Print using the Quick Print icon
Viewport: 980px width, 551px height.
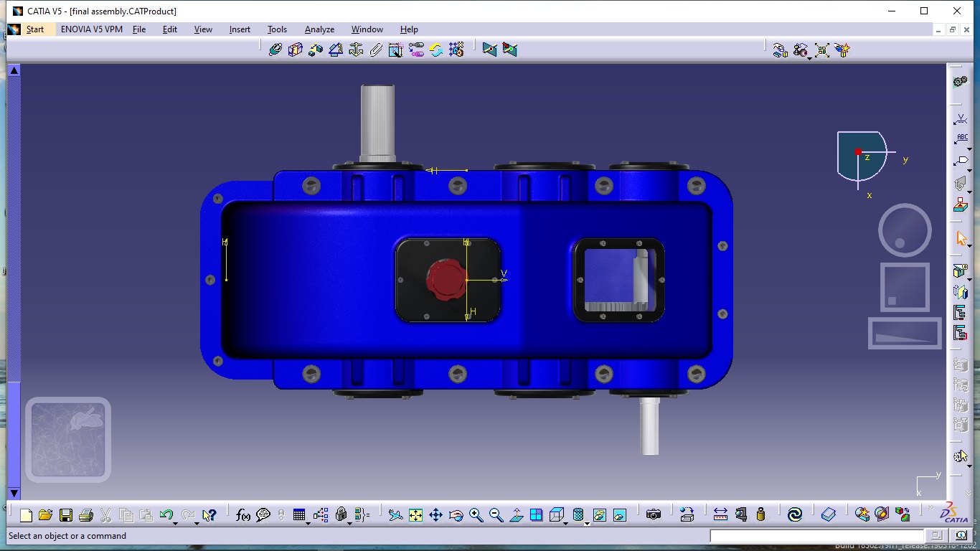click(85, 515)
